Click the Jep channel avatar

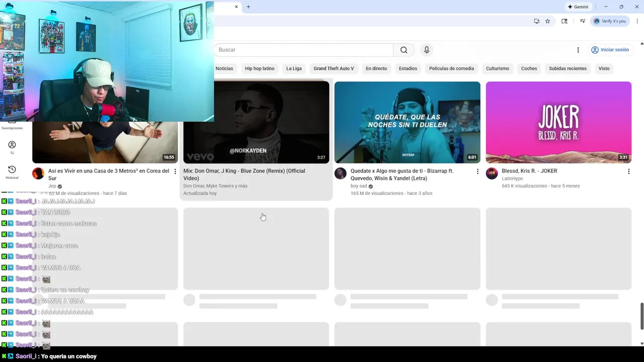point(38,174)
